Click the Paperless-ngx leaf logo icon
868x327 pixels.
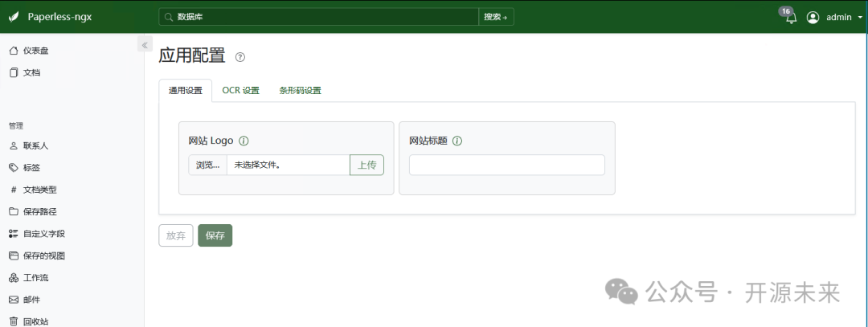(x=14, y=17)
